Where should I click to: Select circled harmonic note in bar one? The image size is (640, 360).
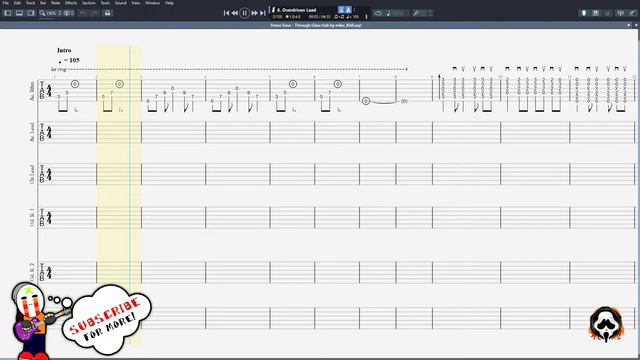pyautogui.click(x=75, y=84)
